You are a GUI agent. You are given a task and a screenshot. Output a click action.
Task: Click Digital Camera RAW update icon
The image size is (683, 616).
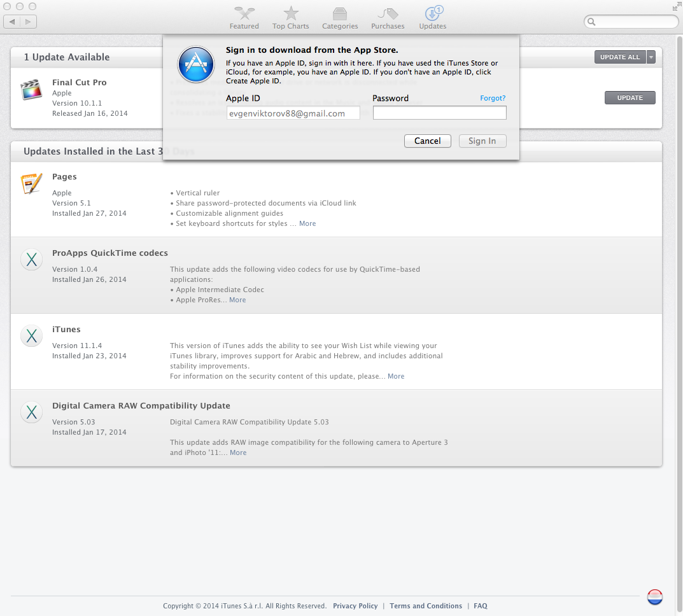(x=31, y=412)
